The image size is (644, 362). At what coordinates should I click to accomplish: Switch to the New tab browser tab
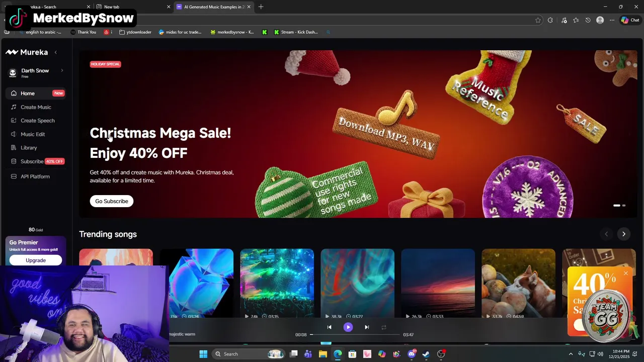coord(133,7)
